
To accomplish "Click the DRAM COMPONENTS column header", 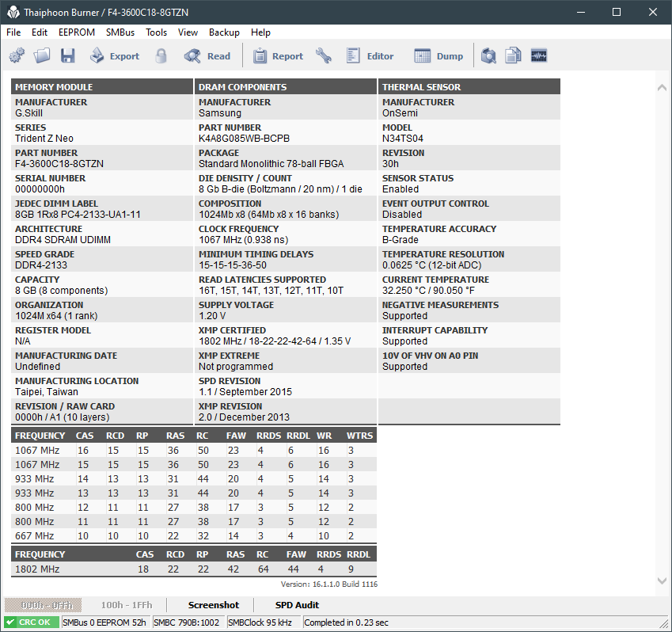I will coord(286,87).
